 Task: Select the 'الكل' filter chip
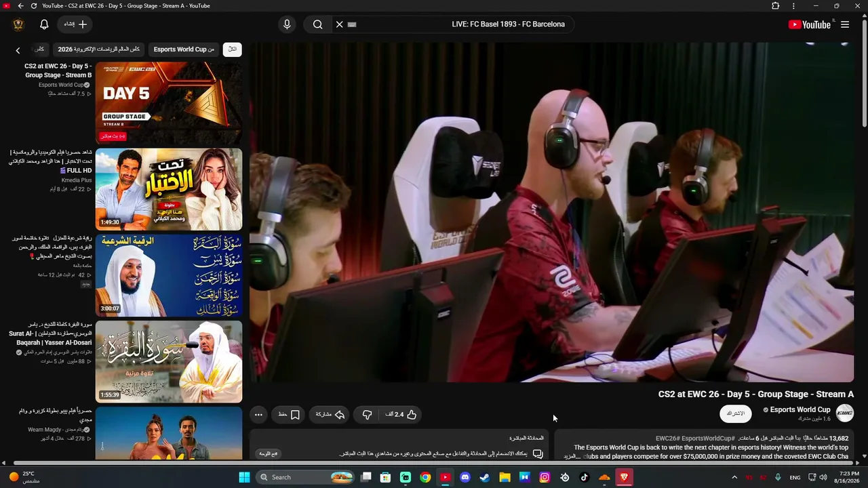(x=232, y=49)
